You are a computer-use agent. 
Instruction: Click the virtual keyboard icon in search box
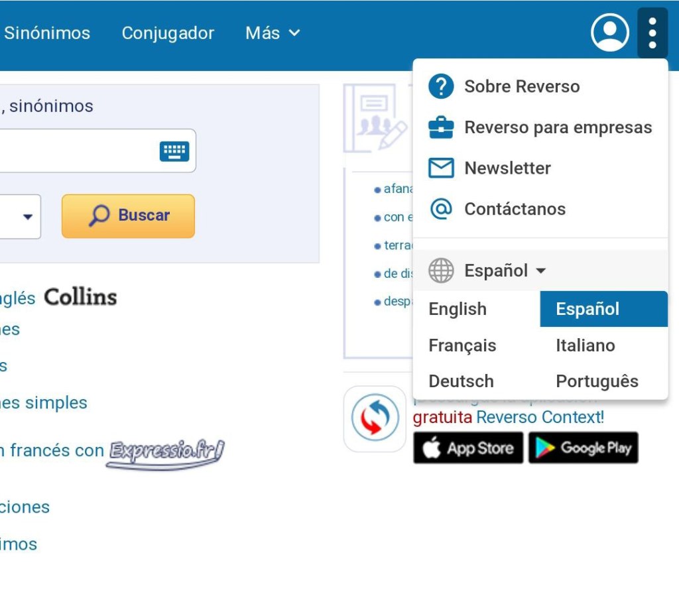(x=174, y=151)
